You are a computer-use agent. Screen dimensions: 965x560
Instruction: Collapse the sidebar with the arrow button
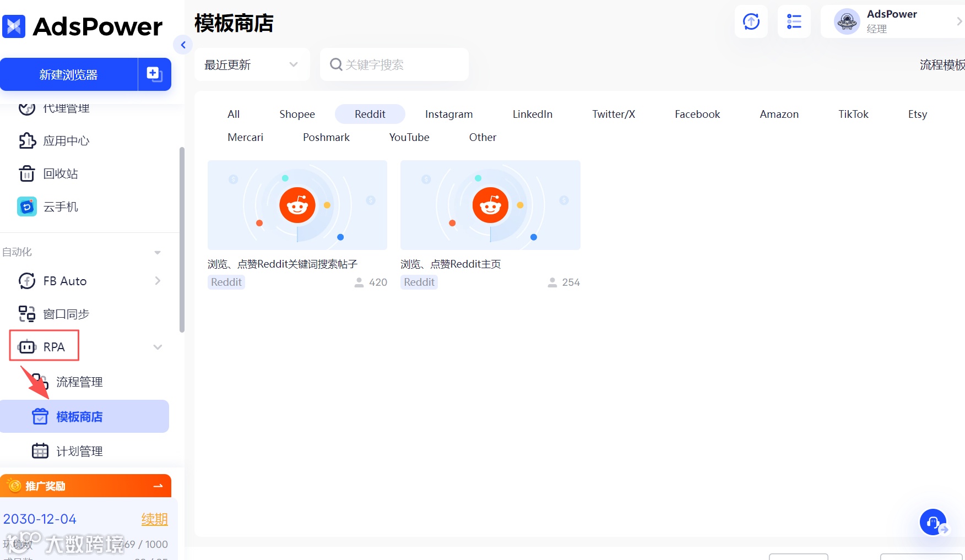183,45
